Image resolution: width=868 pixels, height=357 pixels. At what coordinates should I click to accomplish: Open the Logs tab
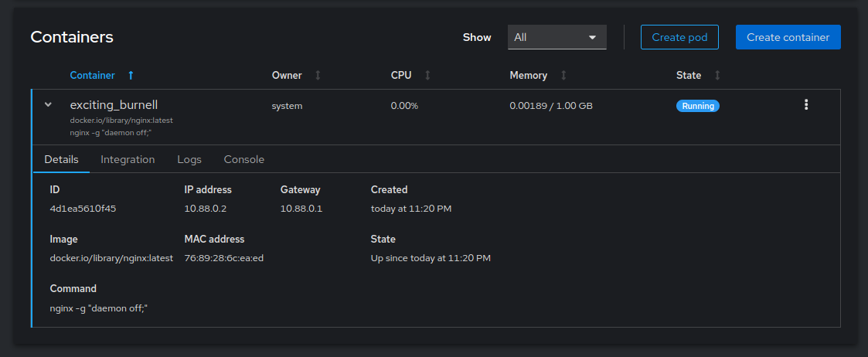[x=189, y=159]
